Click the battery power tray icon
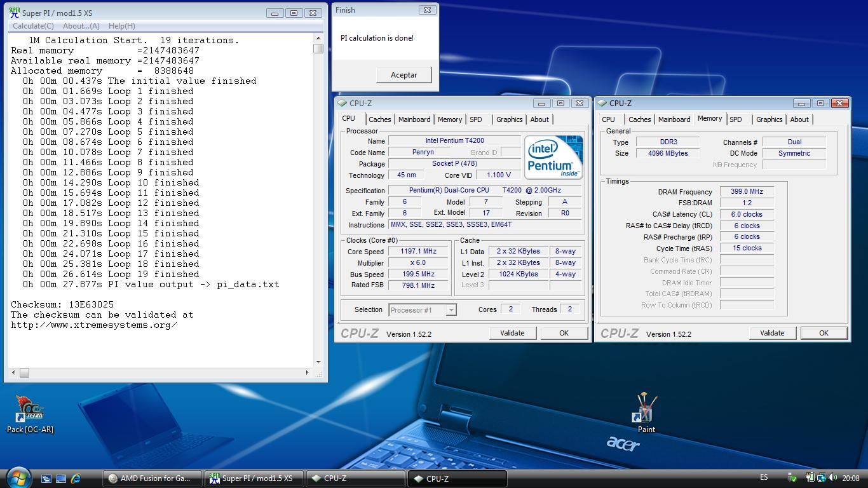Image resolution: width=868 pixels, height=488 pixels. pyautogui.click(x=811, y=478)
